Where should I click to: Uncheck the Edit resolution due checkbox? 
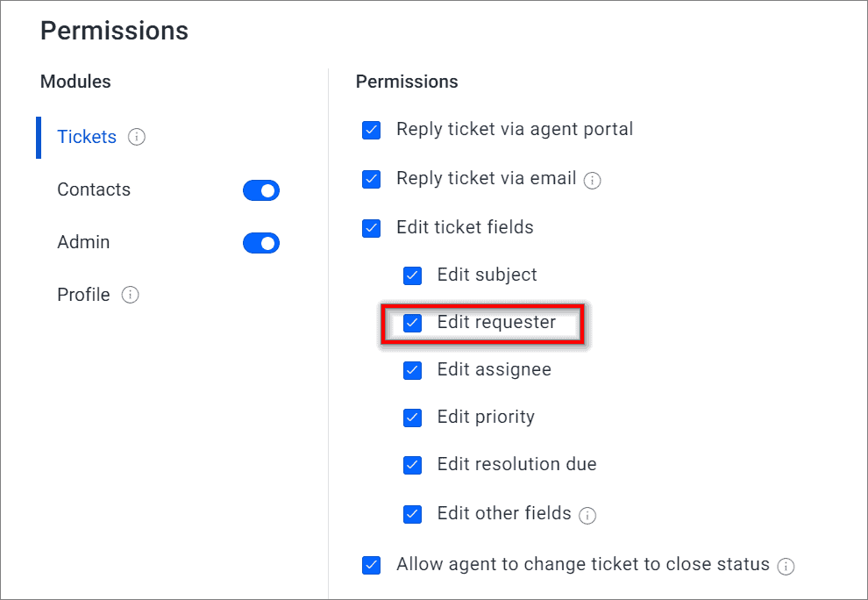(412, 465)
